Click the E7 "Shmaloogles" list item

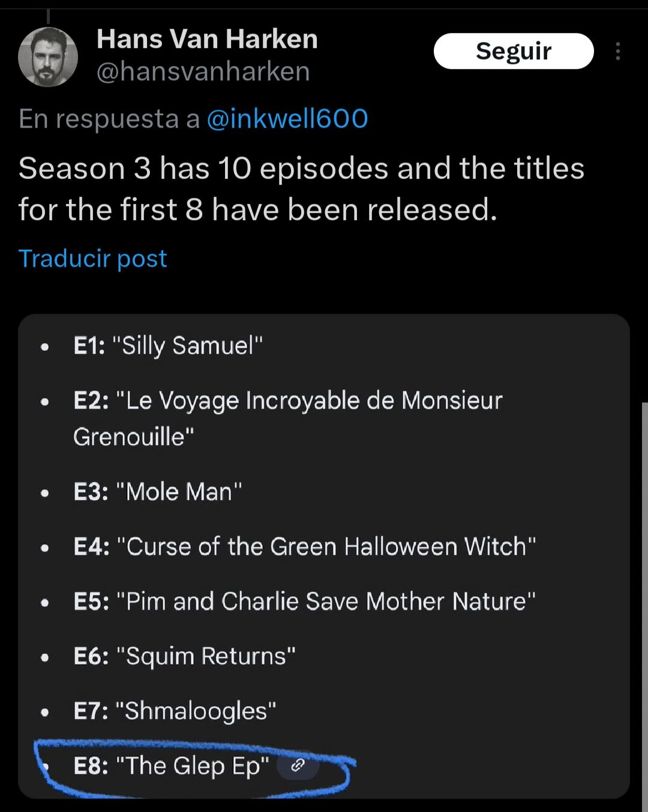175,711
